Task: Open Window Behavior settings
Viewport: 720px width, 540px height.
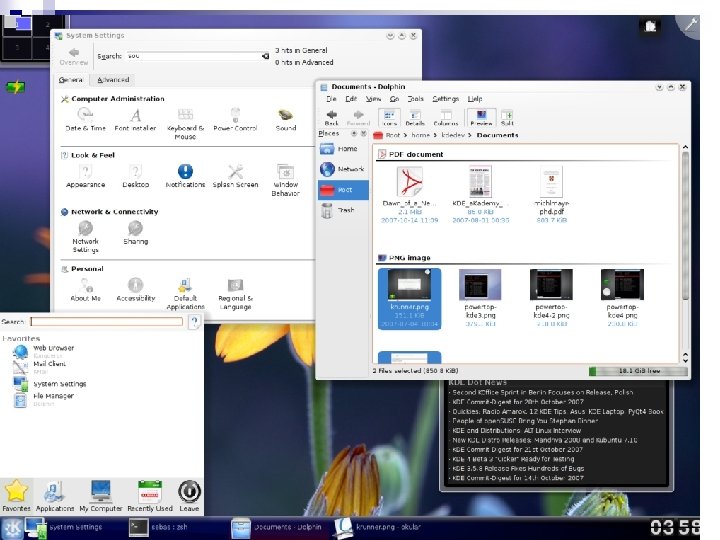Action: tap(286, 180)
